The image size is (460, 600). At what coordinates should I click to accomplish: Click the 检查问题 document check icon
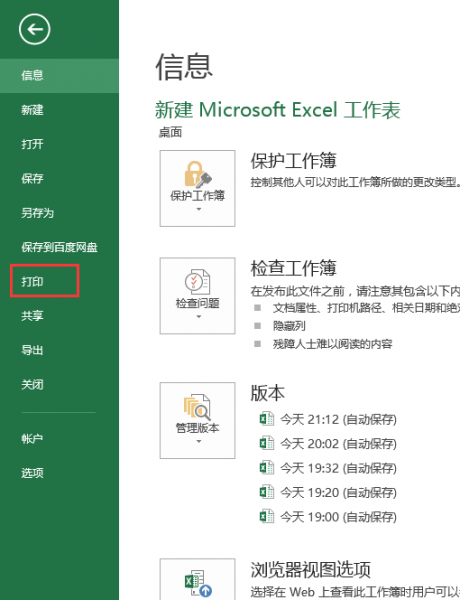tap(197, 282)
